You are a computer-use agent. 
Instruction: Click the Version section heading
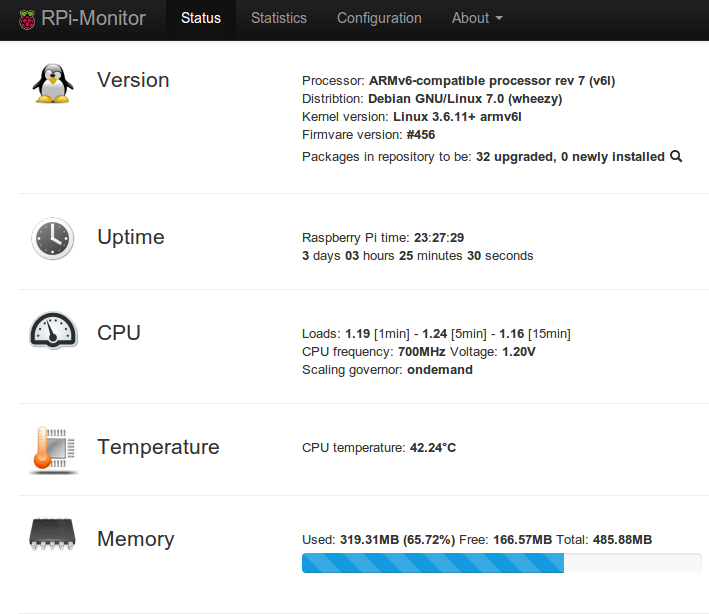pos(133,80)
